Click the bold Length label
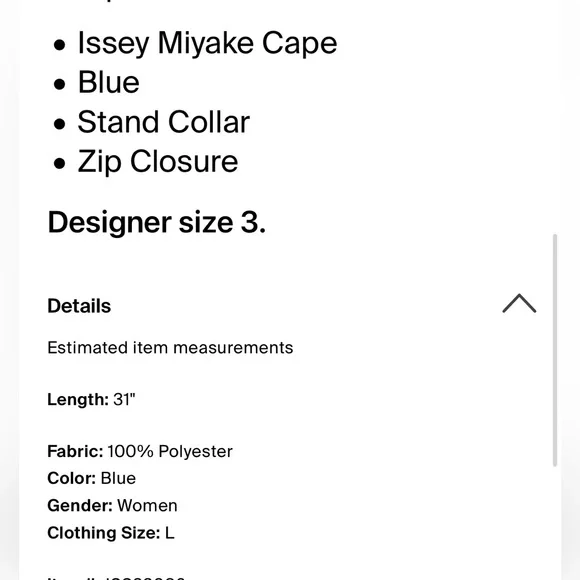The height and width of the screenshot is (580, 580). [78, 399]
